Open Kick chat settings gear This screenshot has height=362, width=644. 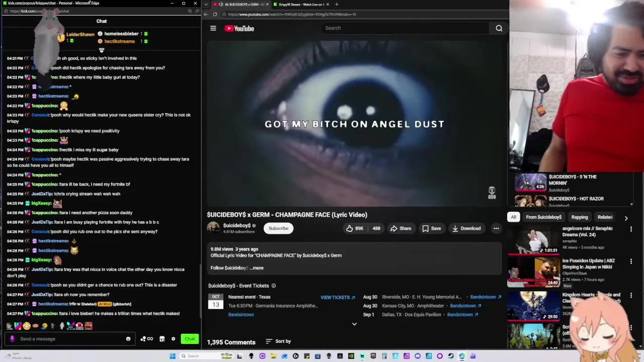[x=174, y=339]
